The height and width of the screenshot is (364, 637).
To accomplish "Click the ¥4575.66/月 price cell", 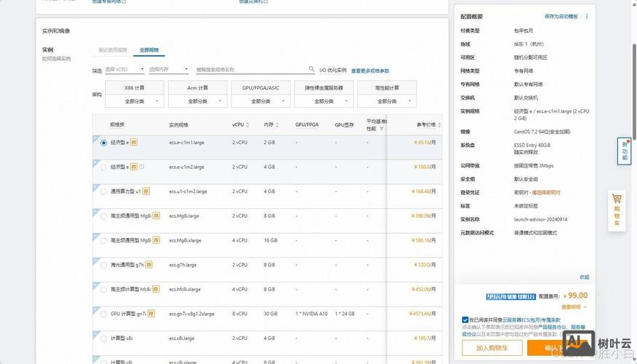I will pyautogui.click(x=422, y=314).
